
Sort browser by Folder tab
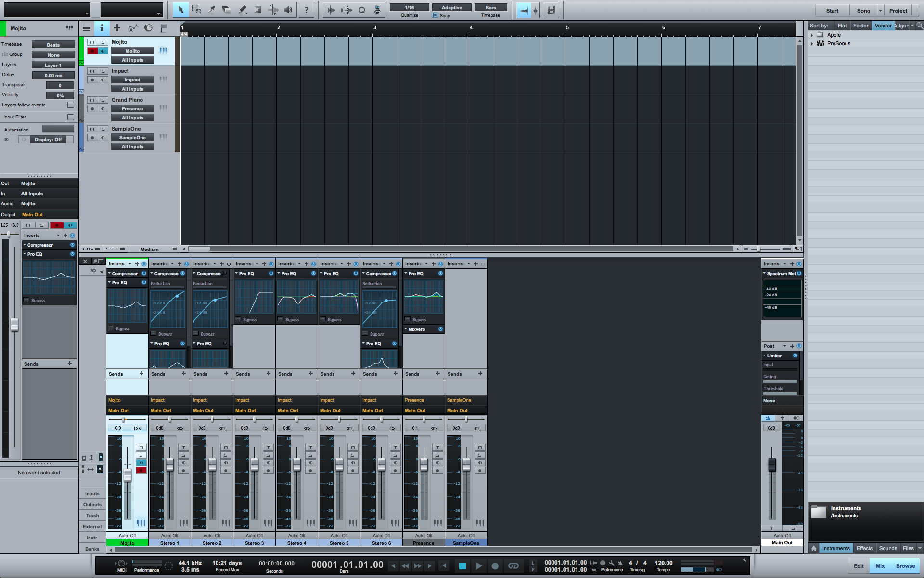(860, 26)
